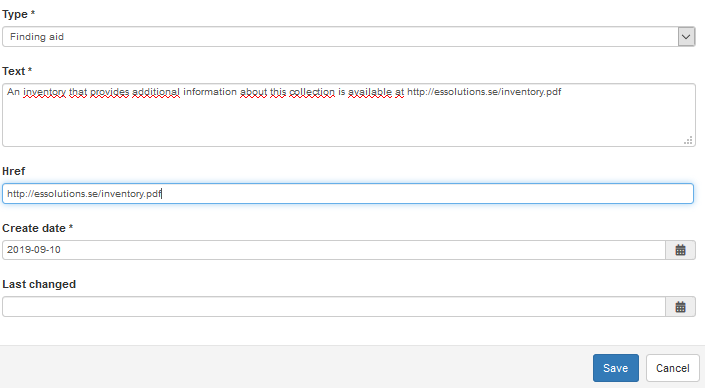This screenshot has width=705, height=388.
Task: Click the Create date label
Action: [x=37, y=228]
